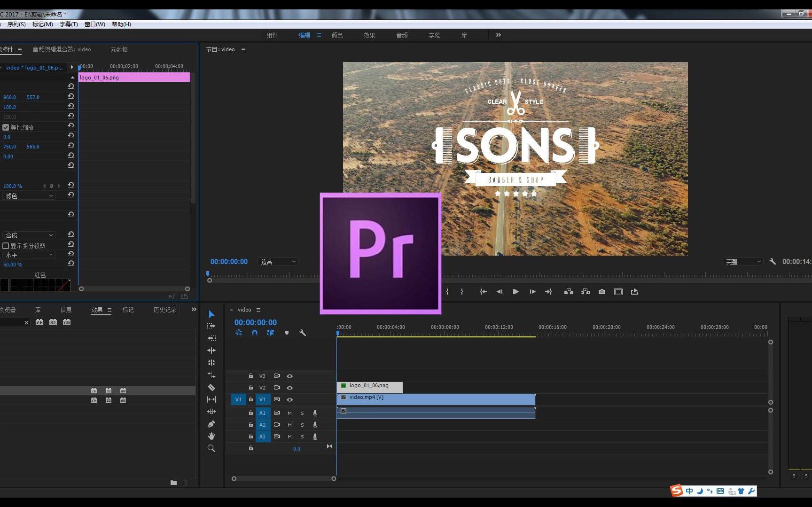Click timeline horizontal zoom scrollbar
The image size is (812, 507).
click(x=284, y=478)
